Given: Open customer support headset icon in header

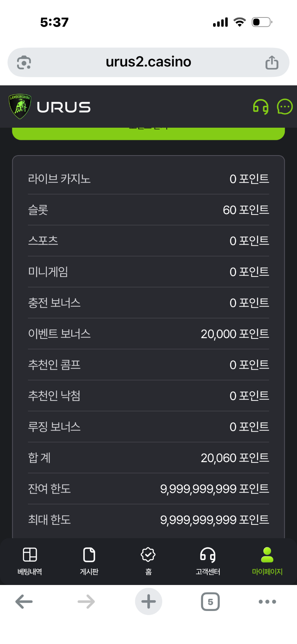Looking at the screenshot, I should [261, 107].
